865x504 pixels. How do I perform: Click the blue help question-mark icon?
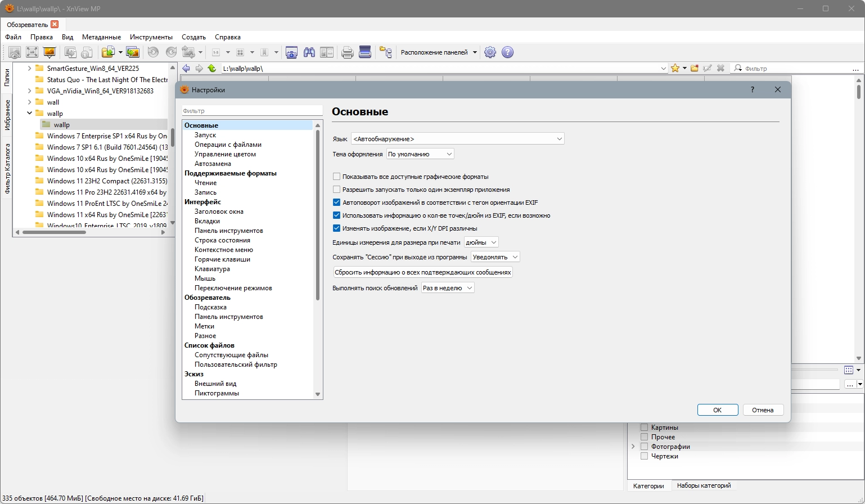(507, 52)
